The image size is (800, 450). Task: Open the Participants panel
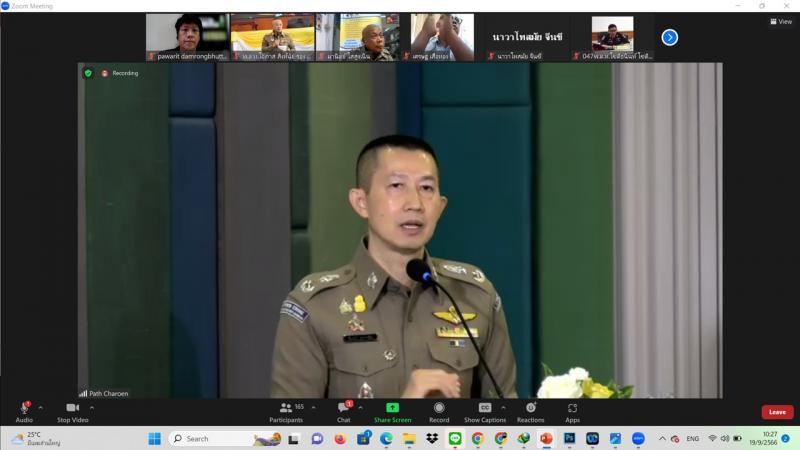(286, 412)
